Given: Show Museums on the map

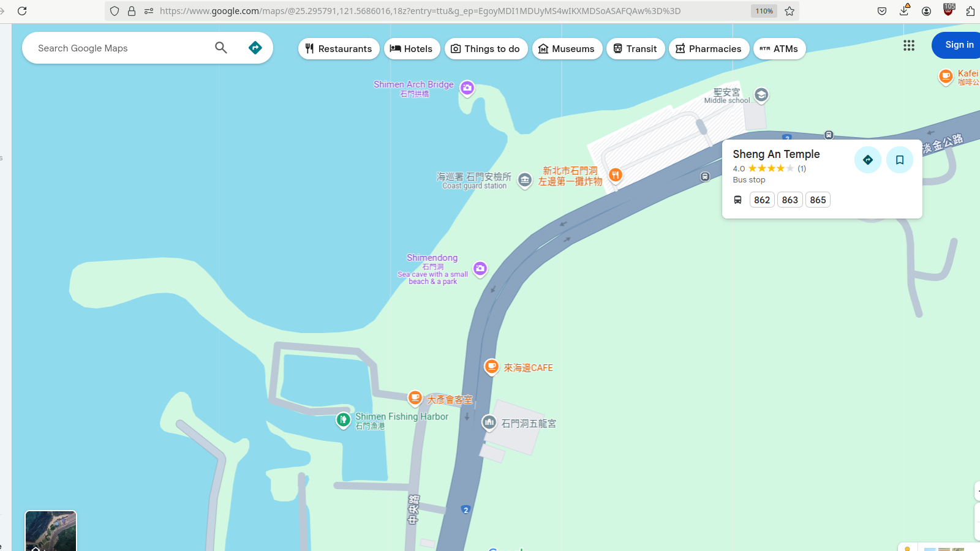Looking at the screenshot, I should 567,49.
